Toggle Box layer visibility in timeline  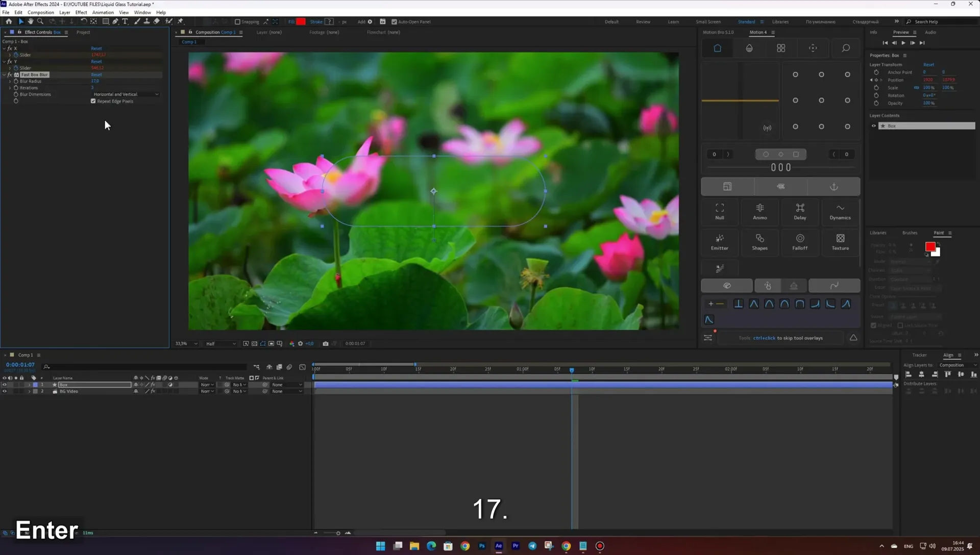[x=5, y=385]
